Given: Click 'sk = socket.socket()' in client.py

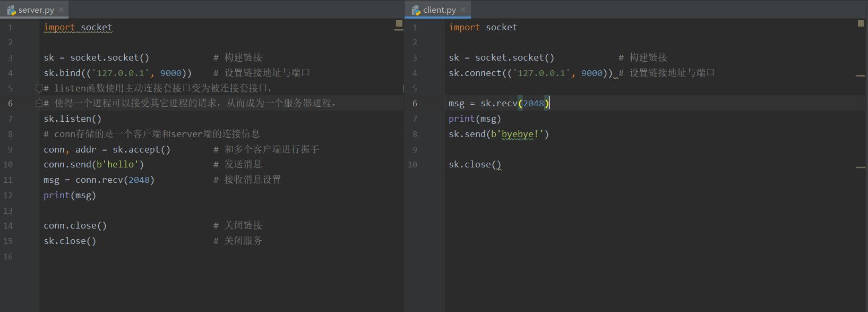Looking at the screenshot, I should (x=501, y=57).
